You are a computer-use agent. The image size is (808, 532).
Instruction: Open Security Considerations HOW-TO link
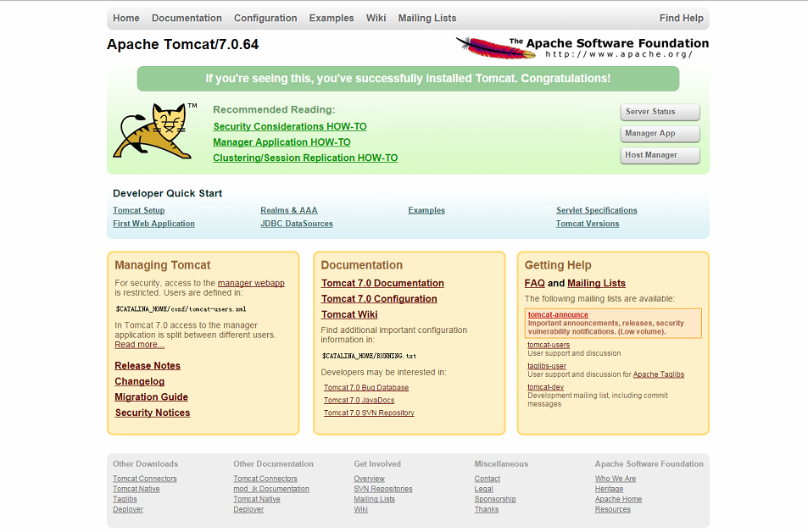290,127
